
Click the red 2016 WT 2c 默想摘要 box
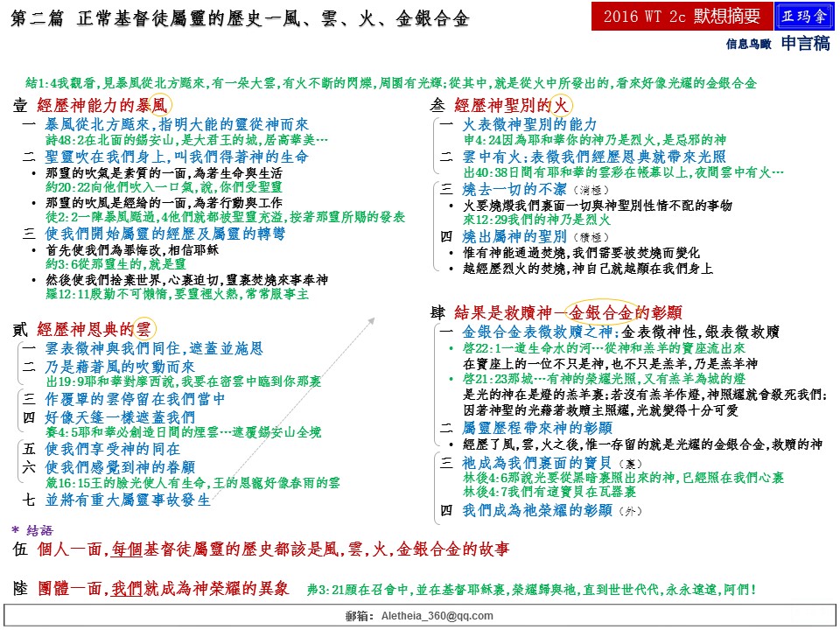[x=681, y=17]
